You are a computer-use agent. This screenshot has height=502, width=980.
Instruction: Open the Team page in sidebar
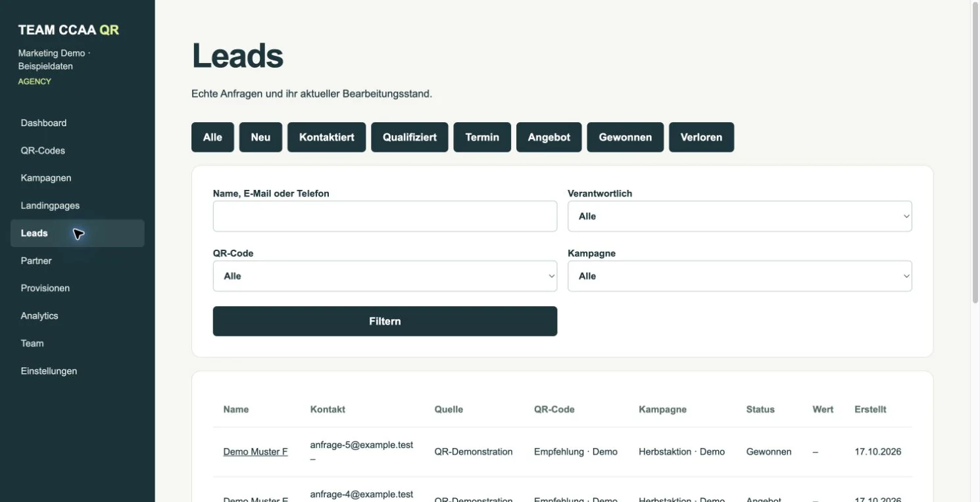(x=78, y=344)
